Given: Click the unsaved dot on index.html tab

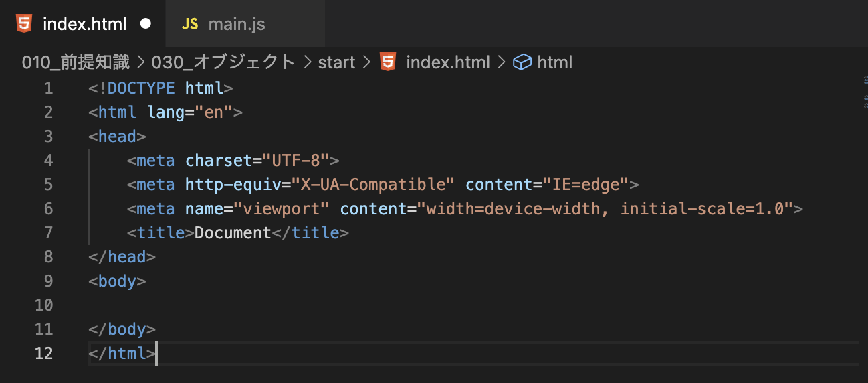Looking at the screenshot, I should [x=146, y=24].
